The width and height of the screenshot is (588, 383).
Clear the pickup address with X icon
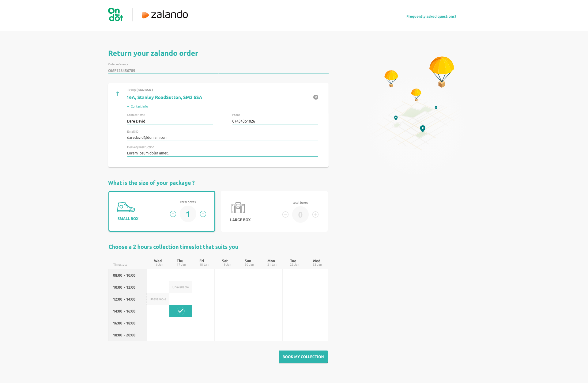click(316, 97)
